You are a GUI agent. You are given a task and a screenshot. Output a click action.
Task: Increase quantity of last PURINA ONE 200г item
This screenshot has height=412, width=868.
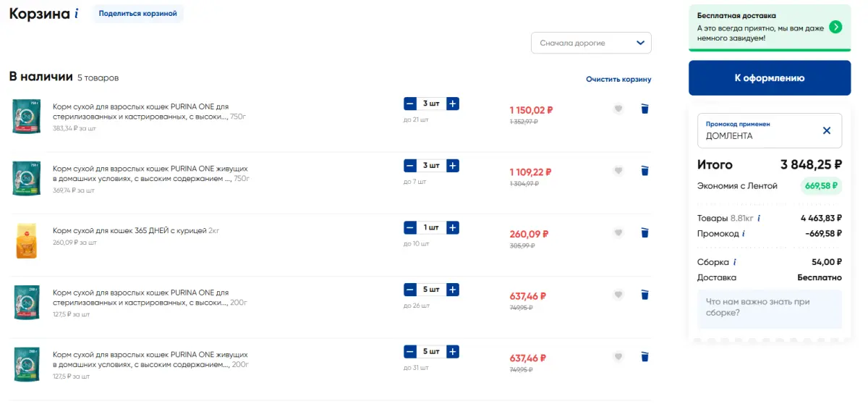coord(453,351)
